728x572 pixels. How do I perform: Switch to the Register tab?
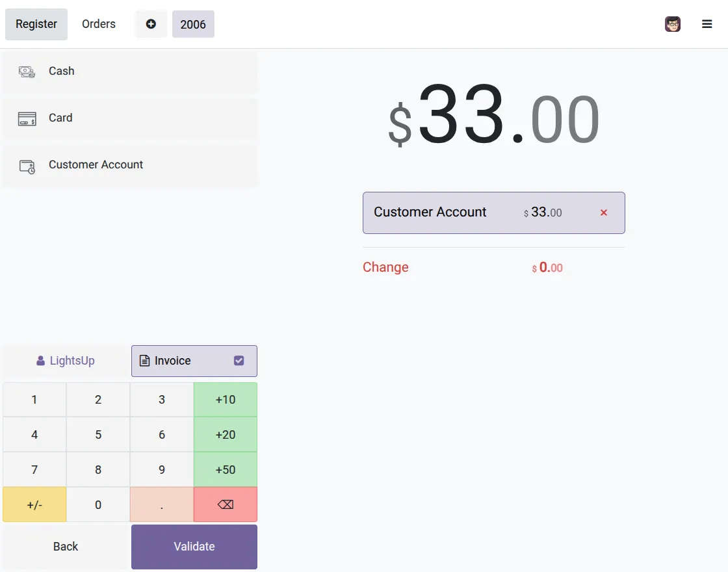[36, 24]
